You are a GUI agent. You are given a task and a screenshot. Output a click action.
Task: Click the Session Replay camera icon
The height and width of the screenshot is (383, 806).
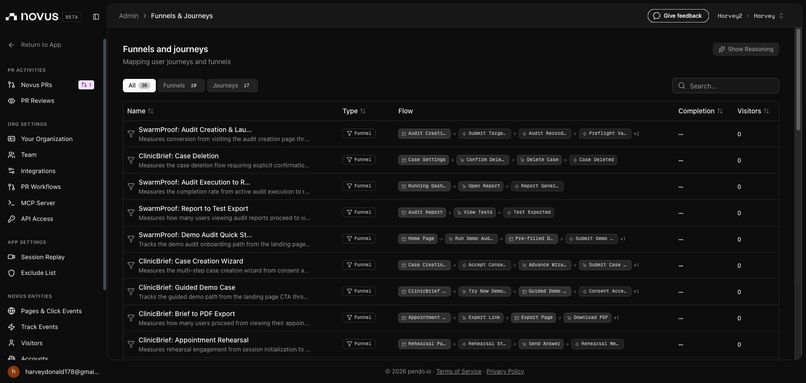(11, 257)
